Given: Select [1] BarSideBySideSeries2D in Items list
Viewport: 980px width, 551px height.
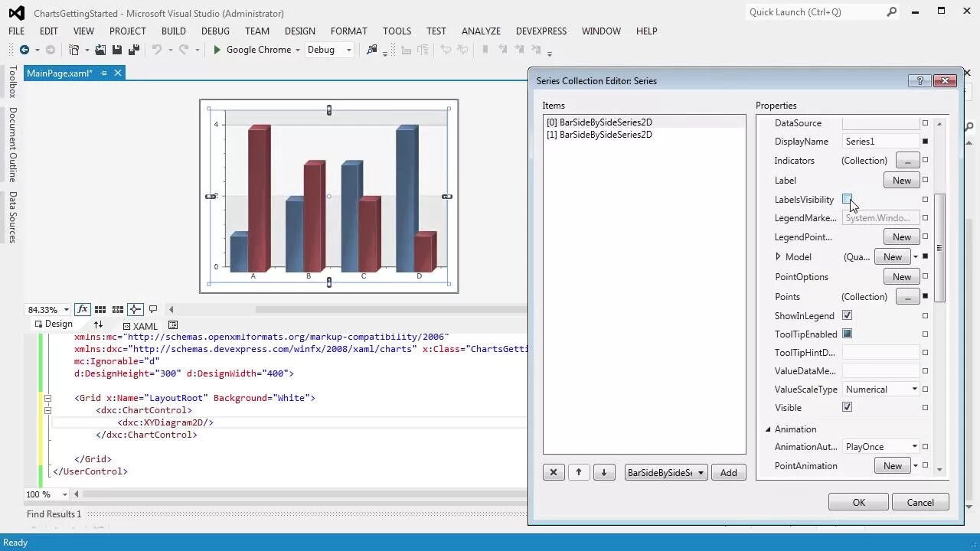Looking at the screenshot, I should coord(599,135).
